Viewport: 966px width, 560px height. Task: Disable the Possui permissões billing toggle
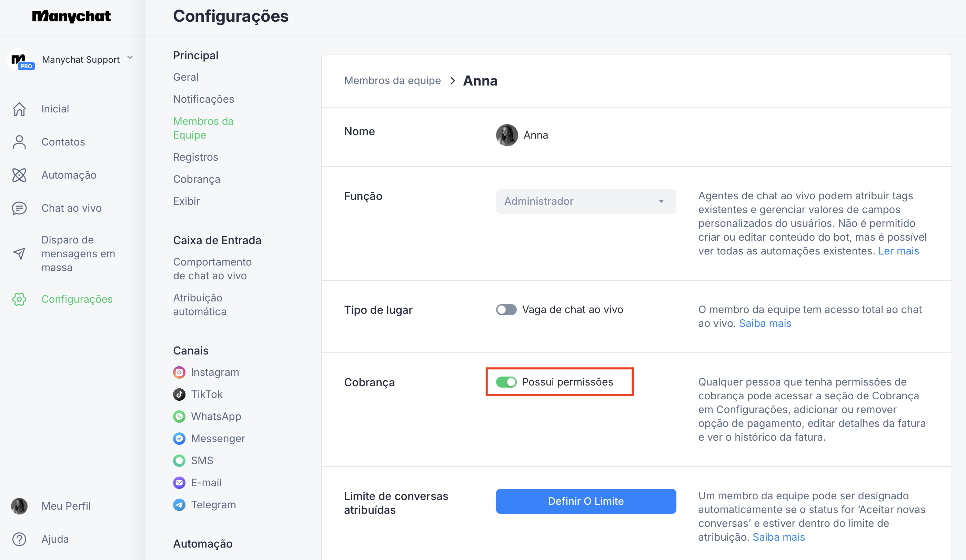(506, 382)
